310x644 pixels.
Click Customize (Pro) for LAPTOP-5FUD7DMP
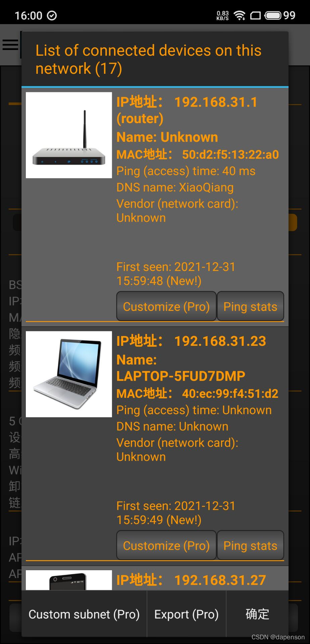click(166, 545)
